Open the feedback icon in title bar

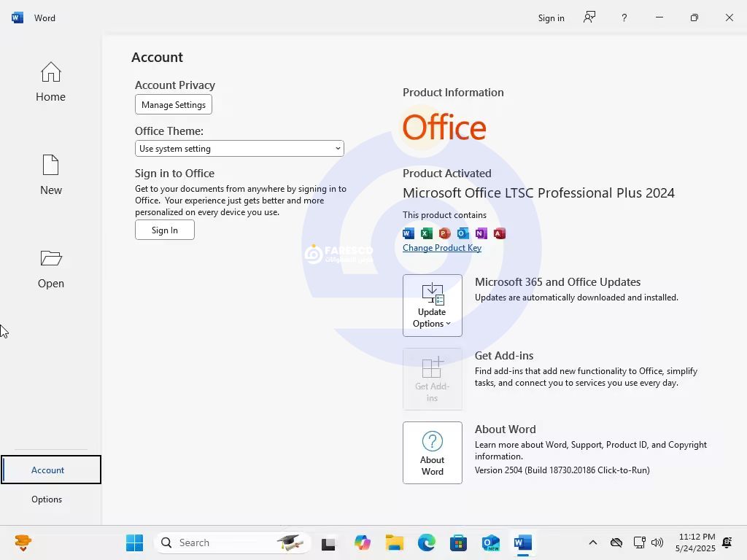click(589, 17)
